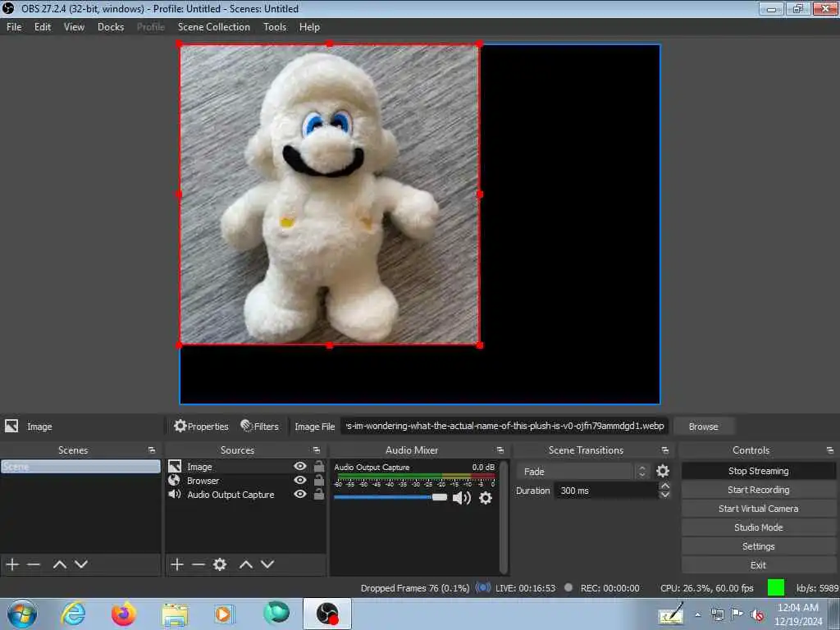Click Stop Streaming button

(x=758, y=471)
